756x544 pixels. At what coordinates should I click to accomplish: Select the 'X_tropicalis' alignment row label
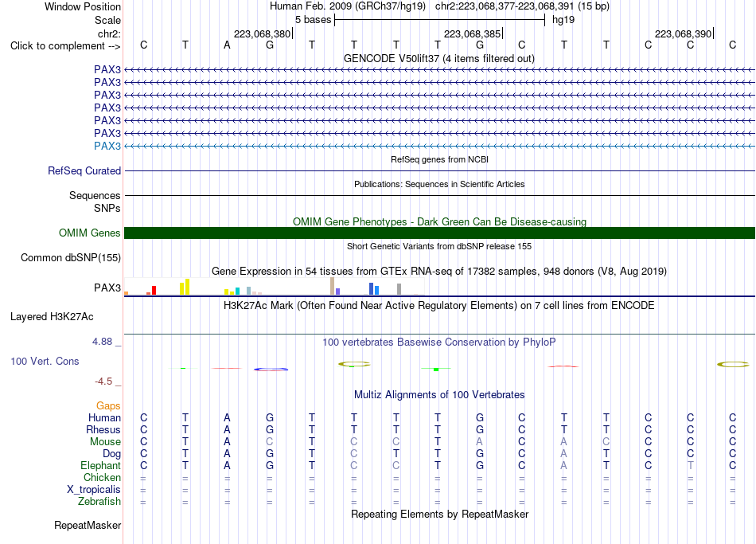94,490
